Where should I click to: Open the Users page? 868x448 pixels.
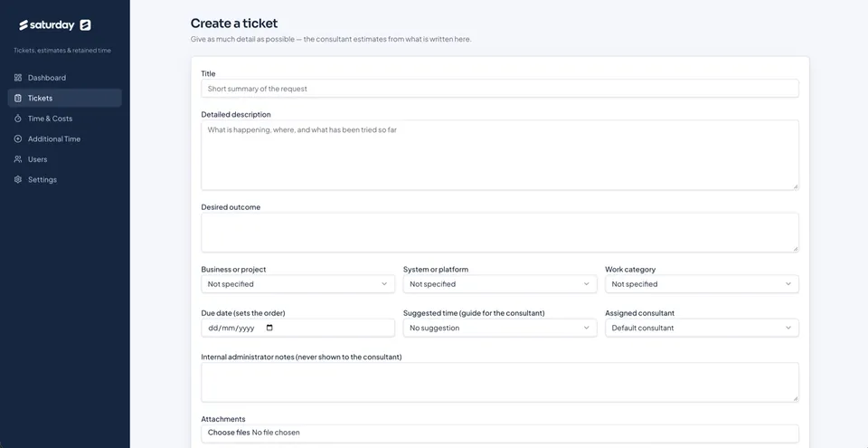coord(65,159)
